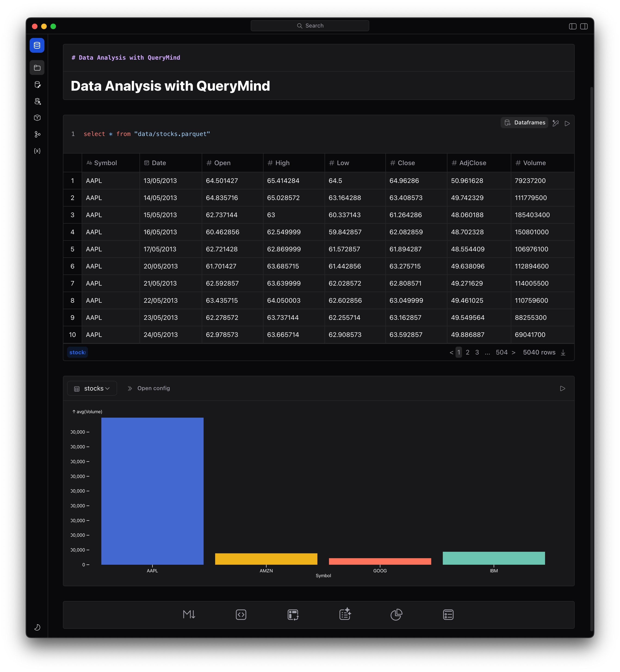The height and width of the screenshot is (672, 620).
Task: Open the AI database assistant sidebar icon
Action: (37, 101)
